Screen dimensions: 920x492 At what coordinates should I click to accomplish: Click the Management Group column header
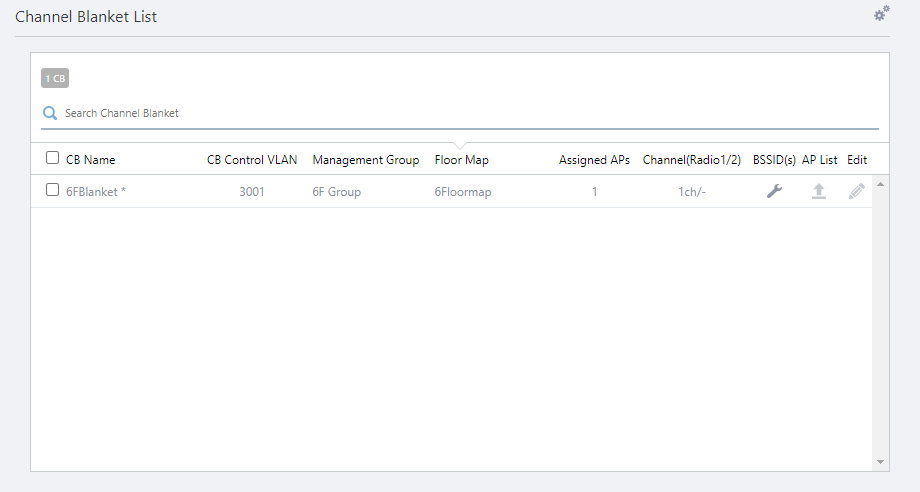366,160
